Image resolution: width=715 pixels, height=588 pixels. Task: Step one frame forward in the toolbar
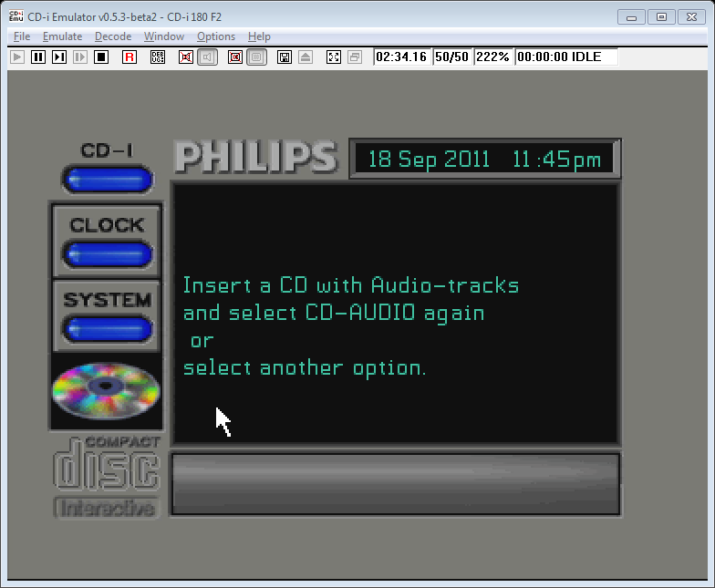[x=59, y=57]
